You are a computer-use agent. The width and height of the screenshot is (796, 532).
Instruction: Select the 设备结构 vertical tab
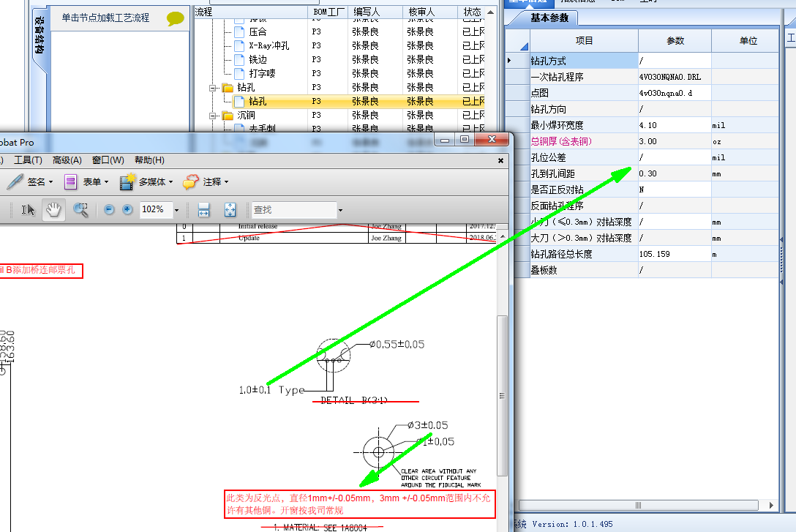pos(40,36)
